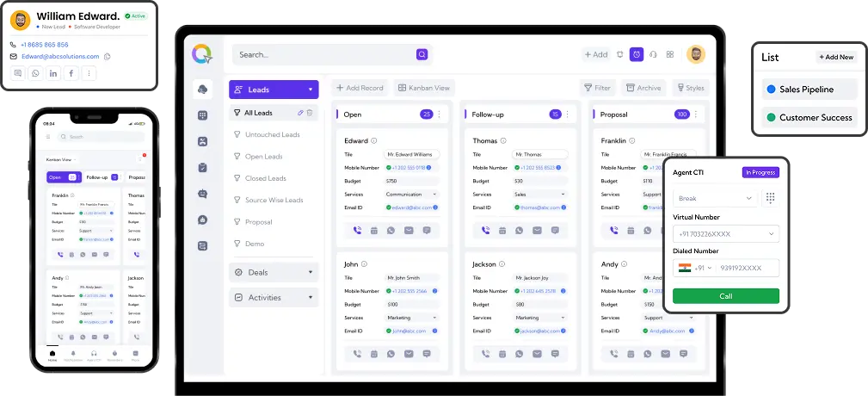Select the green Customer Success list item
This screenshot has width=868, height=396.
[809, 118]
